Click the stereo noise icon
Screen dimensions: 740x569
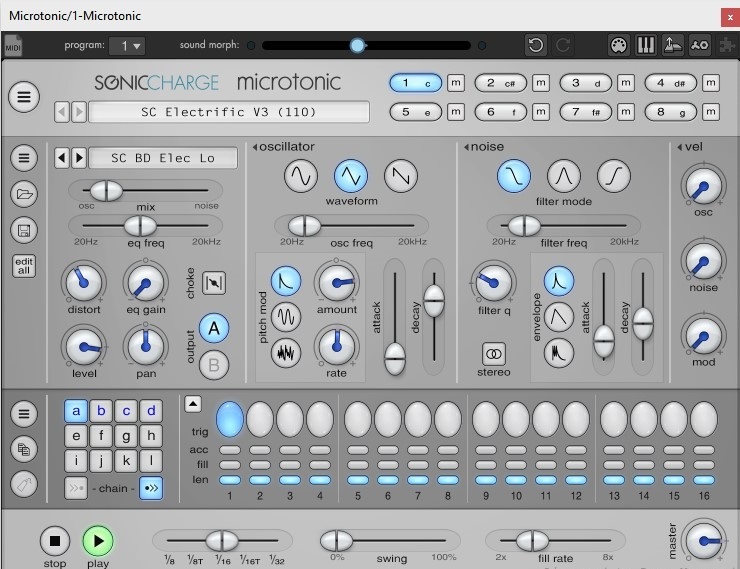(x=494, y=354)
